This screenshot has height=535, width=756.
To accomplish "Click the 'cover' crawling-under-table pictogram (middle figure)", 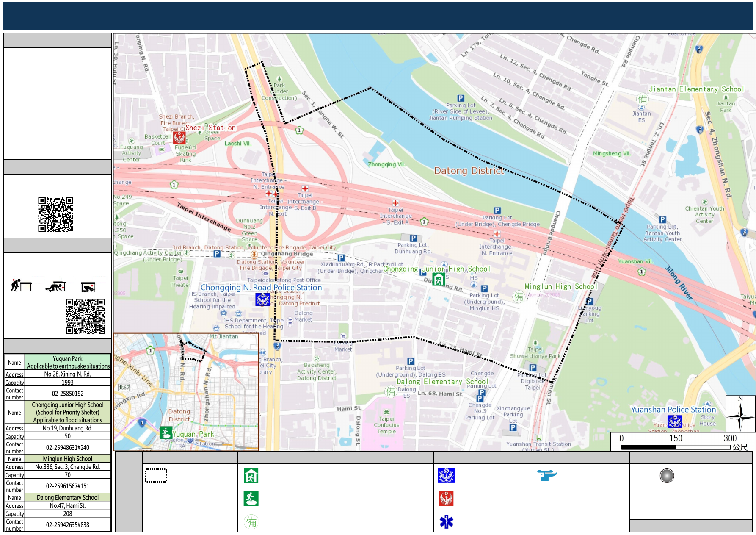I will (56, 286).
